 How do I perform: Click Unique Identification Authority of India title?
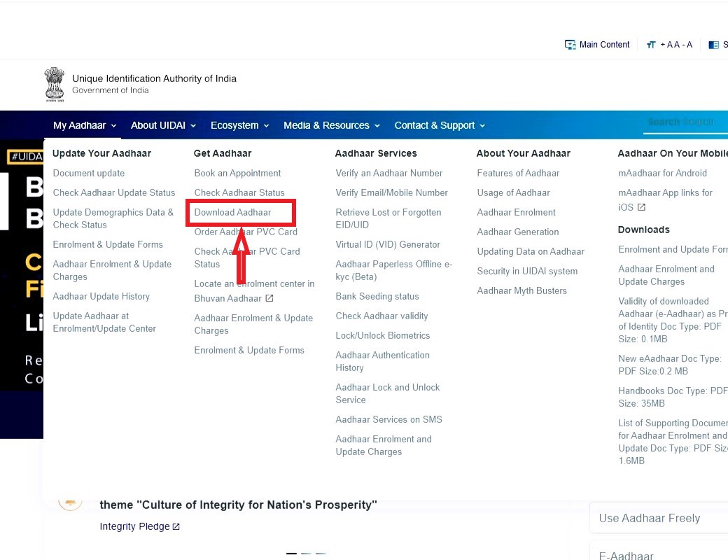coord(154,78)
